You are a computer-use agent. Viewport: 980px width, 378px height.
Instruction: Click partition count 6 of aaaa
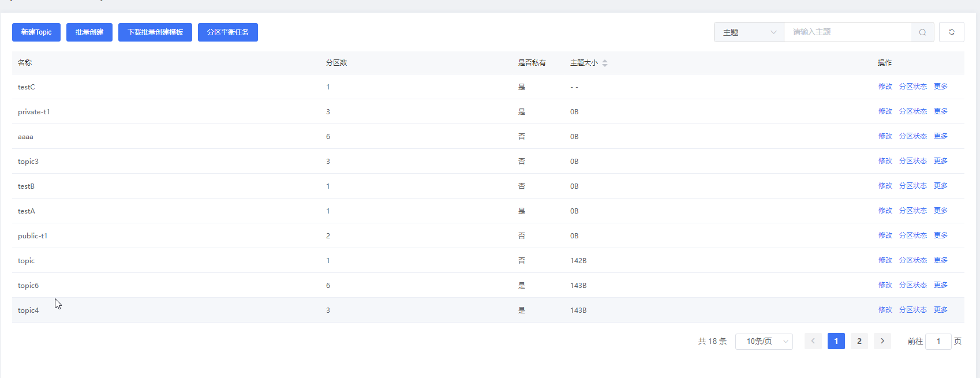pyautogui.click(x=328, y=137)
